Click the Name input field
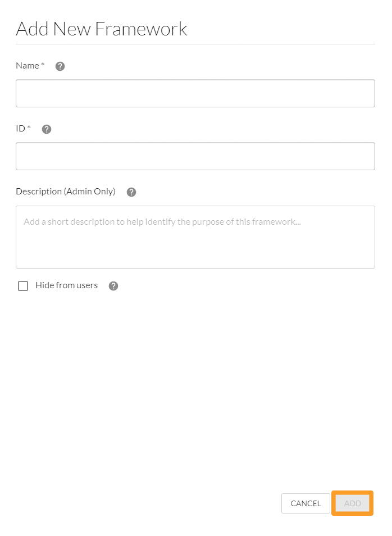 coord(195,93)
